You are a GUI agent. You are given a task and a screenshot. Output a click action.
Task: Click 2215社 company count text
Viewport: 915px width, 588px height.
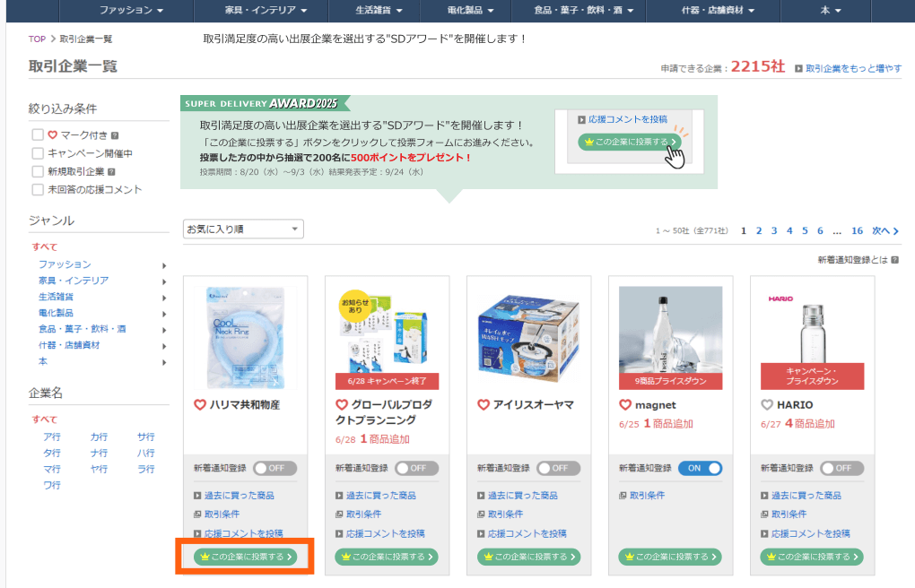click(757, 66)
